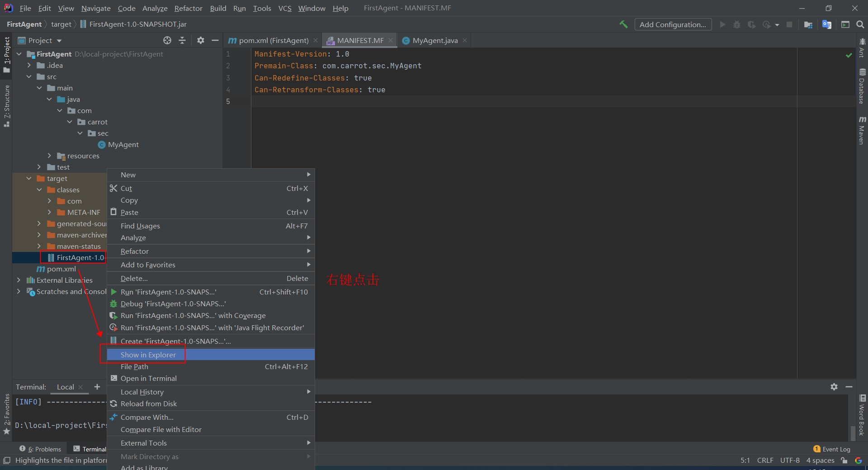Expand the resources folder
This screenshot has height=470, width=868.
[x=50, y=156]
